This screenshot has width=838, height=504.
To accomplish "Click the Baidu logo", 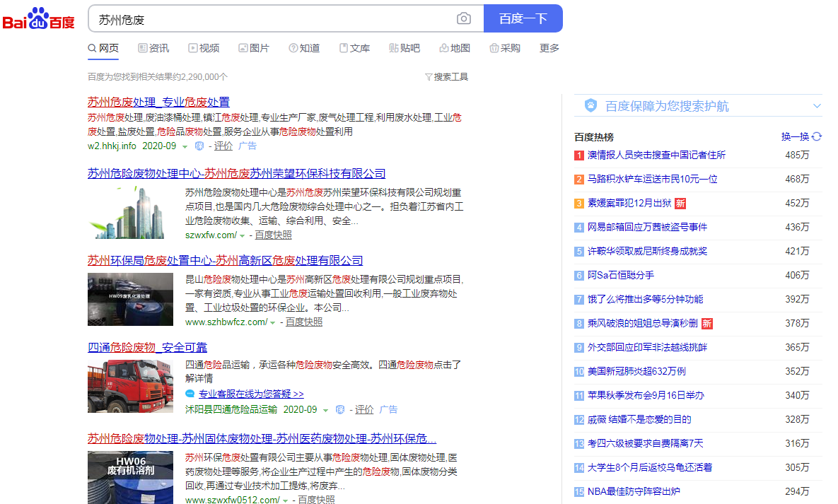I will pos(39,19).
